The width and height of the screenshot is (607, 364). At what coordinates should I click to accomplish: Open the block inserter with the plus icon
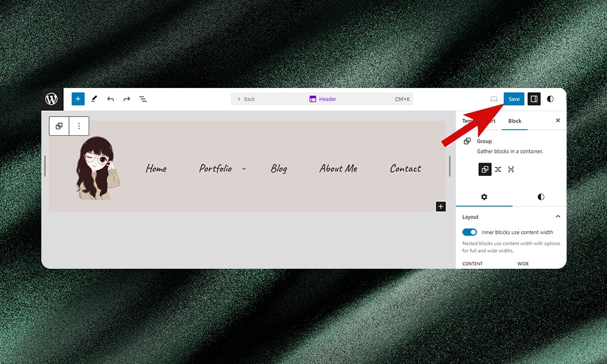77,98
